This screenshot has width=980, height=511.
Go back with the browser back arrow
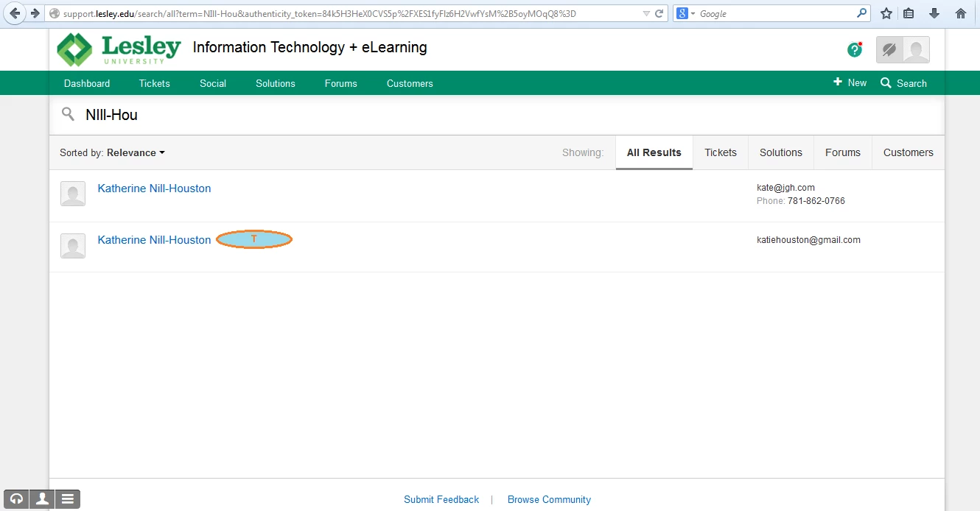point(15,13)
